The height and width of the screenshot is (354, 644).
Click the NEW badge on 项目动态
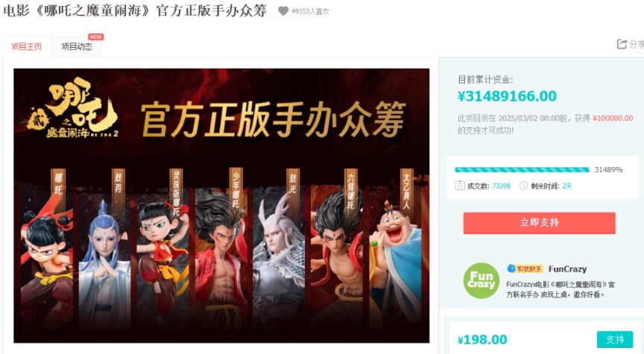[x=95, y=37]
